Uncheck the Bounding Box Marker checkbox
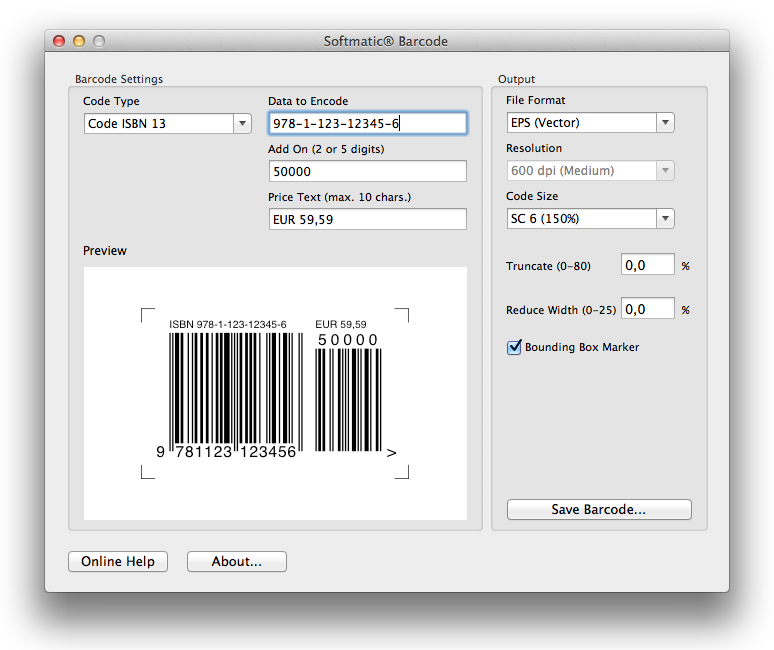774x650 pixels. (514, 347)
